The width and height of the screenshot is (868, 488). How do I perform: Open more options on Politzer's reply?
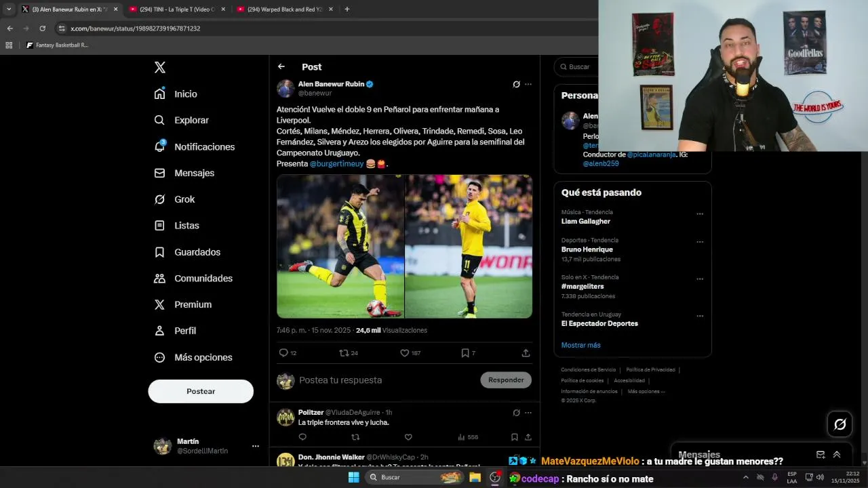[x=528, y=412]
